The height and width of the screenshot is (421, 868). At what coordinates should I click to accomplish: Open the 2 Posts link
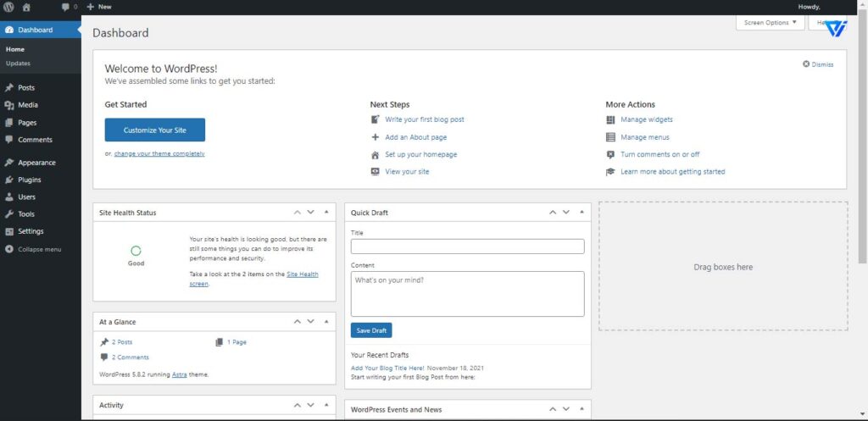click(x=122, y=342)
